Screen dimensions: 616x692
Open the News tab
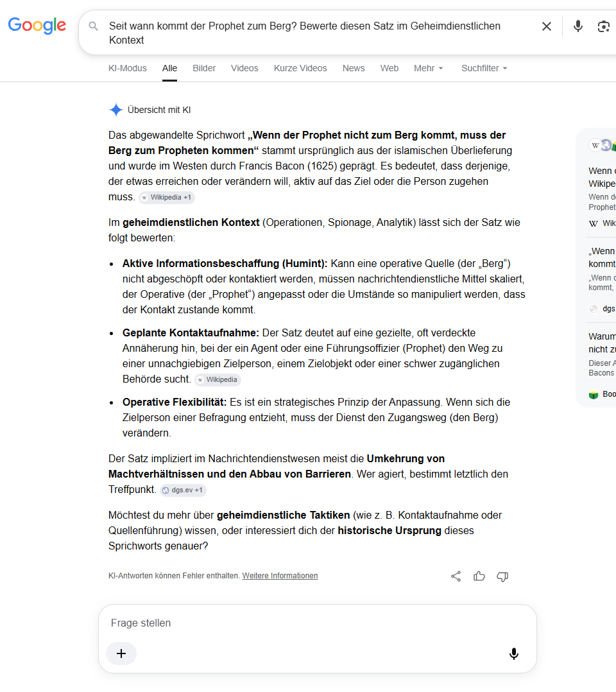(x=354, y=69)
